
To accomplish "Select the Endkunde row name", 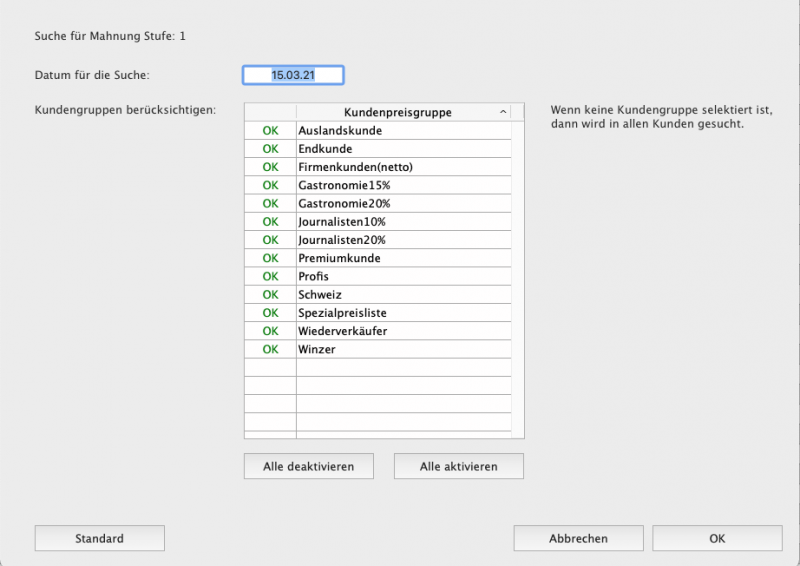I will pos(404,149).
